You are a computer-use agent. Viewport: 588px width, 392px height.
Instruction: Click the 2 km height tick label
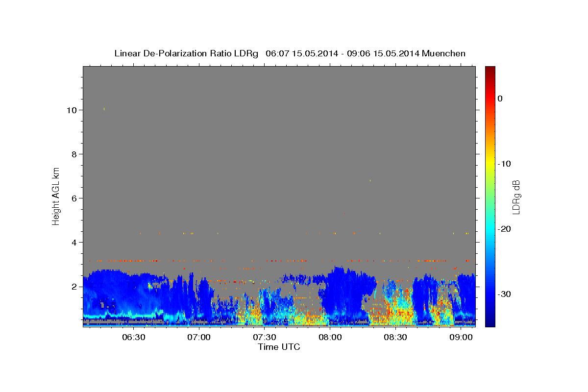point(74,287)
